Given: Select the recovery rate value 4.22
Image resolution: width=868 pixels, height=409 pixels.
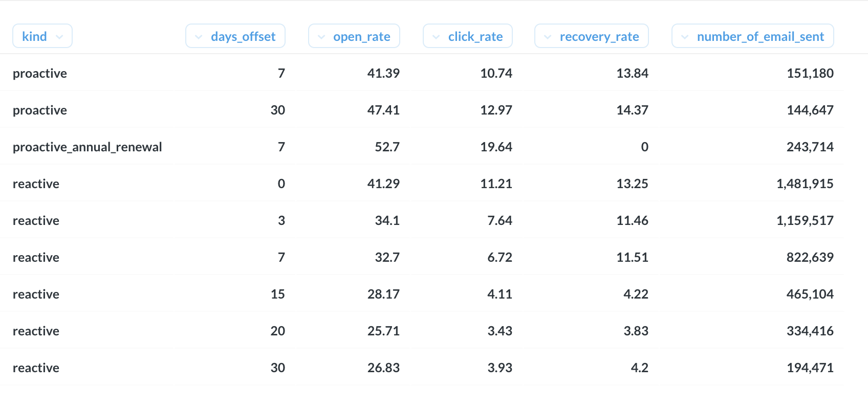Looking at the screenshot, I should click(x=636, y=294).
